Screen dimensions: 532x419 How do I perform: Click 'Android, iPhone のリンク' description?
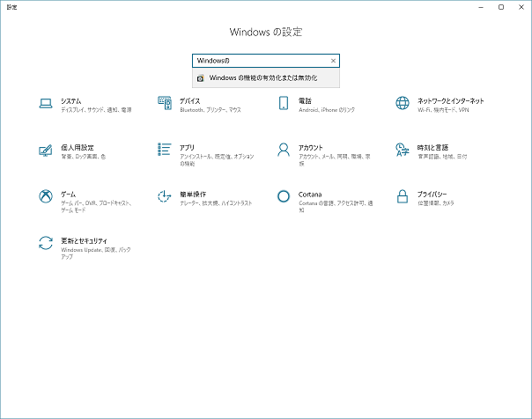(x=327, y=110)
